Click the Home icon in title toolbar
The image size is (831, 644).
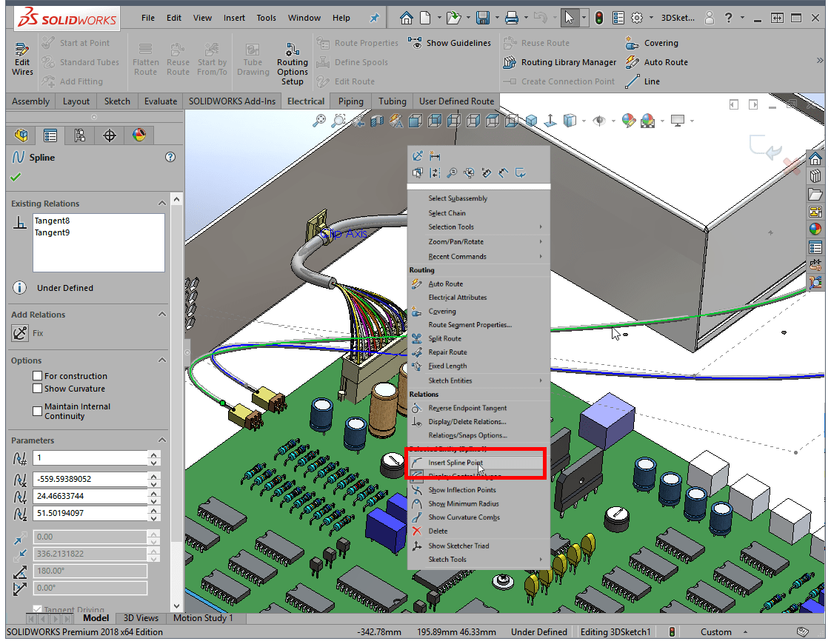pyautogui.click(x=407, y=18)
